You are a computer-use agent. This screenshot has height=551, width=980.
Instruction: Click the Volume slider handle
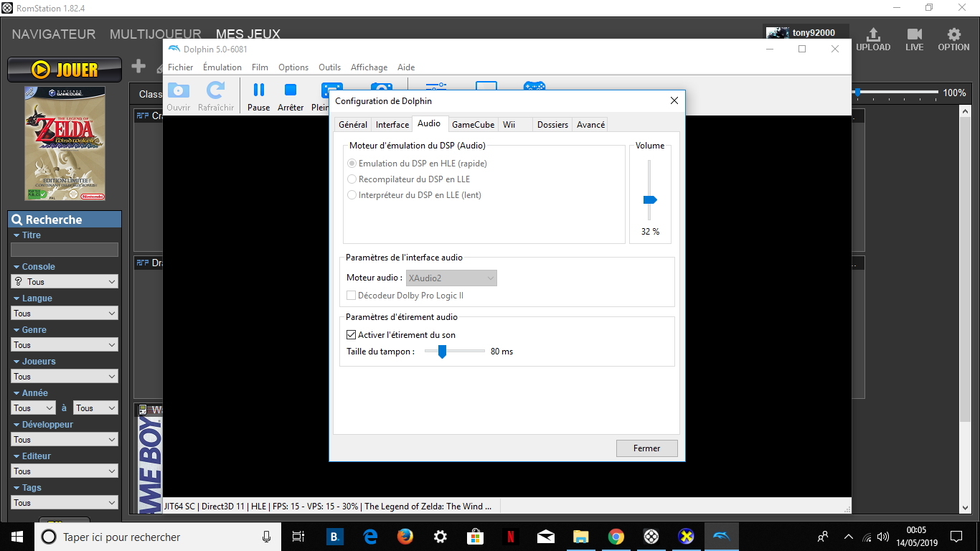point(650,199)
